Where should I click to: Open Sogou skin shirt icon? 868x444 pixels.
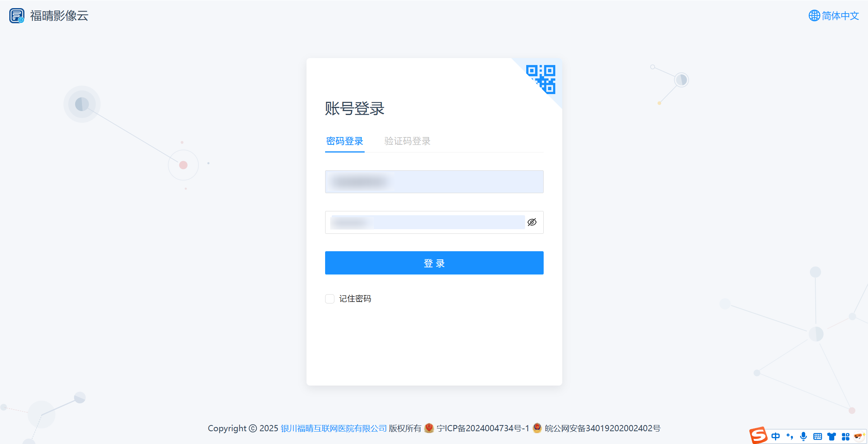click(832, 437)
